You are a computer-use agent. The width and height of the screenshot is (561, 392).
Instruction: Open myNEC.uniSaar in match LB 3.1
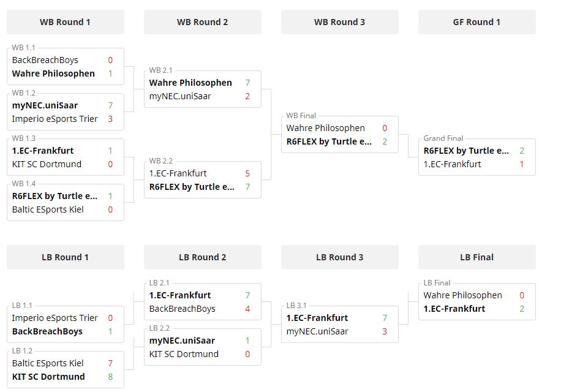point(317,331)
